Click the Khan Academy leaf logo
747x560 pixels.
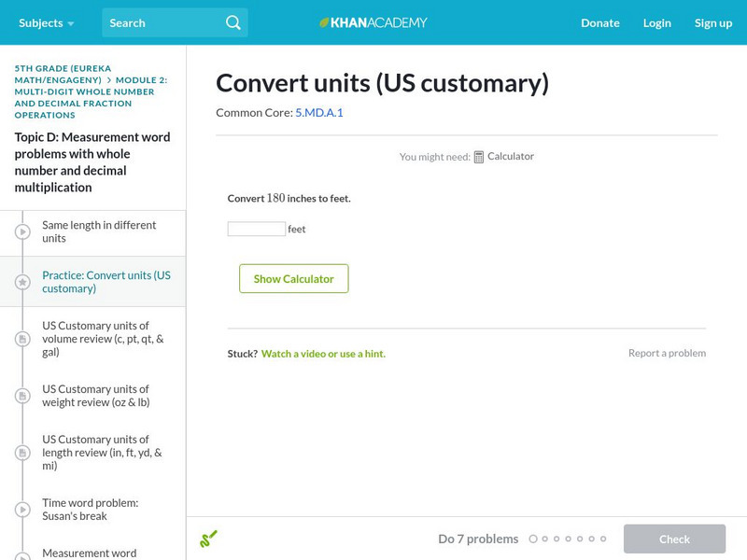coord(324,22)
